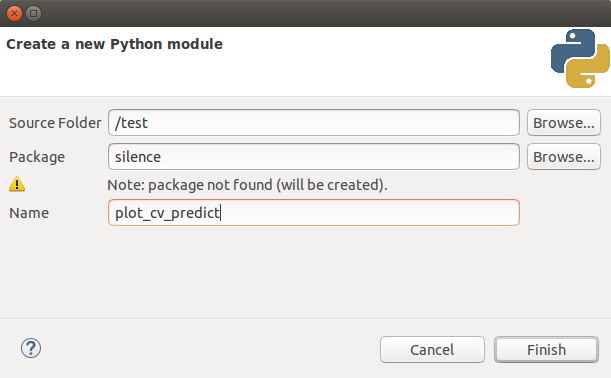Browse for the Source Folder
Screen dimensions: 611x378
563,123
